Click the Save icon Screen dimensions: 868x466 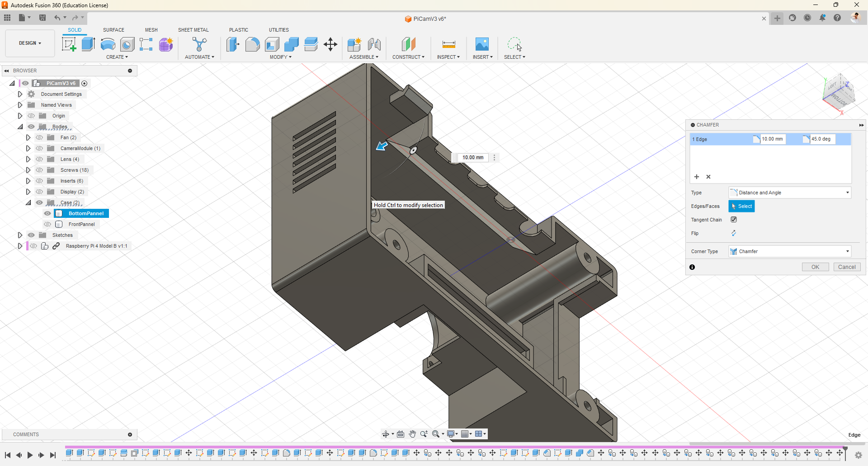[42, 18]
